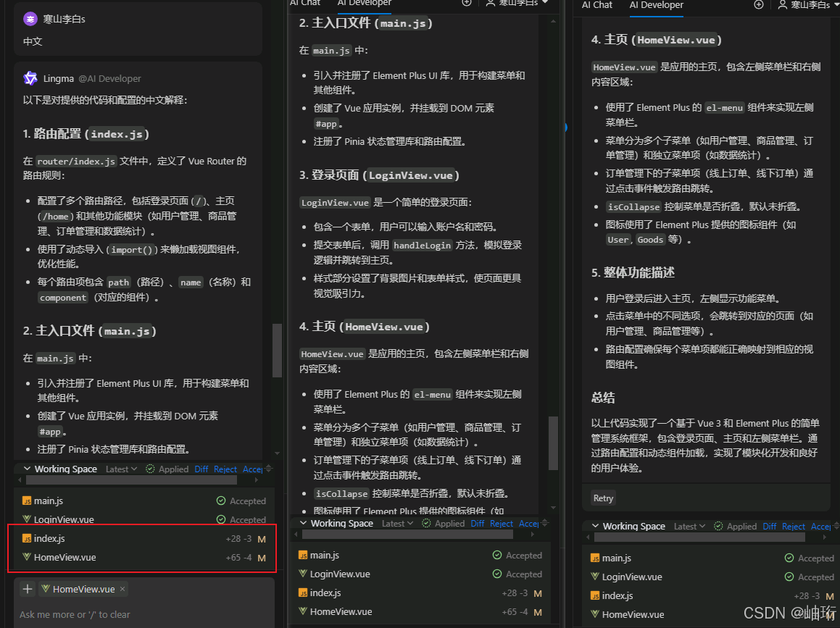Click the Applied status check icon in middle Working Space

(426, 523)
